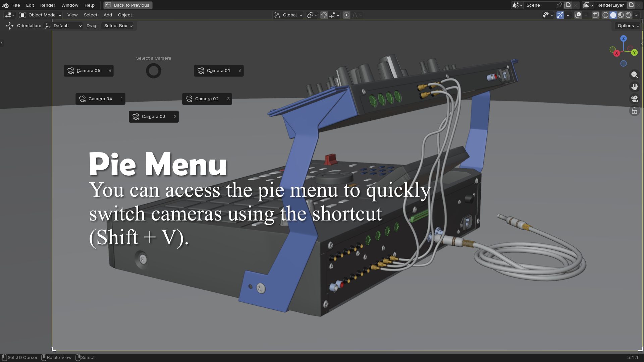Create new scene with duplicate icon
The image size is (644, 362).
point(568,5)
